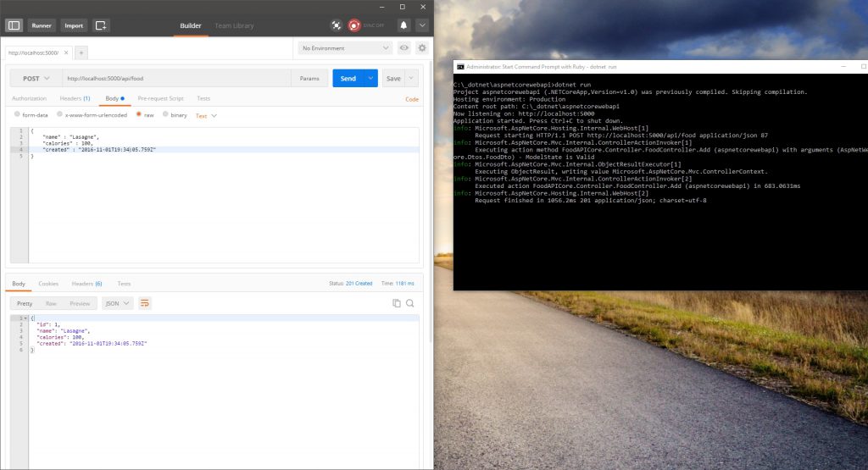Toggle the Postman sidebar icon
The image size is (868, 470).
[x=14, y=25]
